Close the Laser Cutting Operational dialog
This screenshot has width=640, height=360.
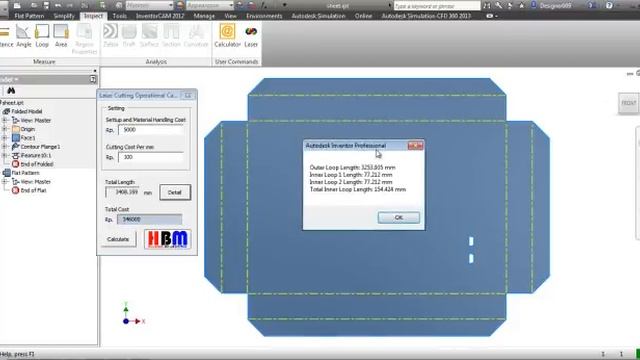coord(188,95)
